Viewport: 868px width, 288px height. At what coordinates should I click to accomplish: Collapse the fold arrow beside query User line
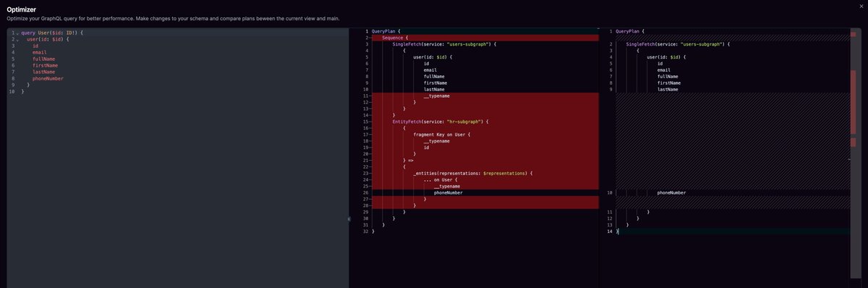[x=17, y=33]
